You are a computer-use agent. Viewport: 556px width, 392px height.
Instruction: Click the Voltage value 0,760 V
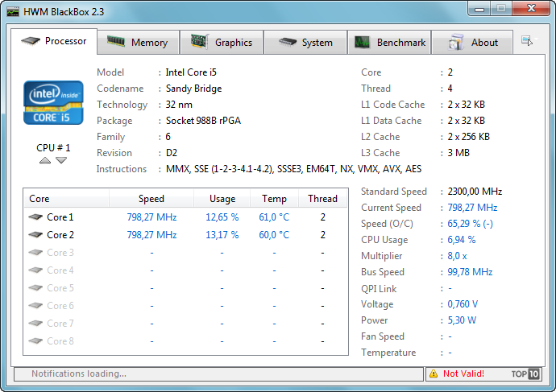point(463,304)
